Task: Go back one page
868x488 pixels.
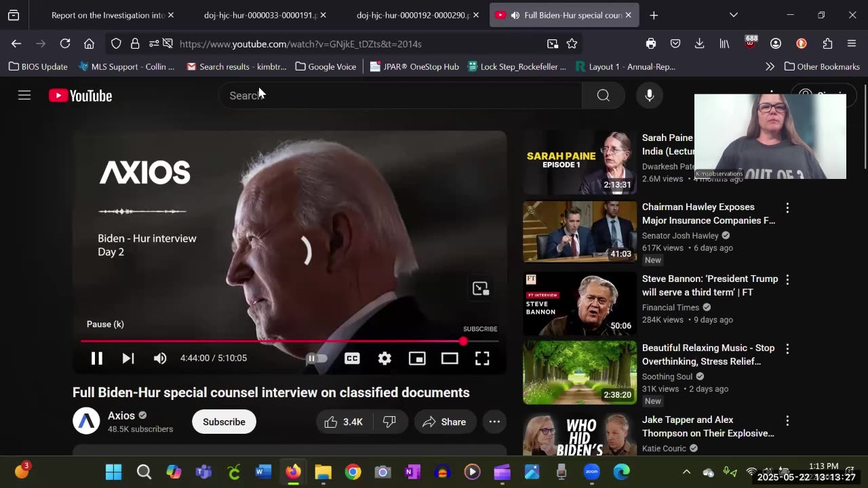Action: pos(16,43)
